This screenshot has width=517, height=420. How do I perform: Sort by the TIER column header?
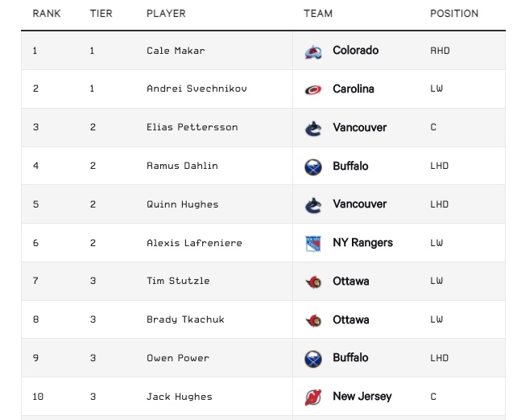101,14
